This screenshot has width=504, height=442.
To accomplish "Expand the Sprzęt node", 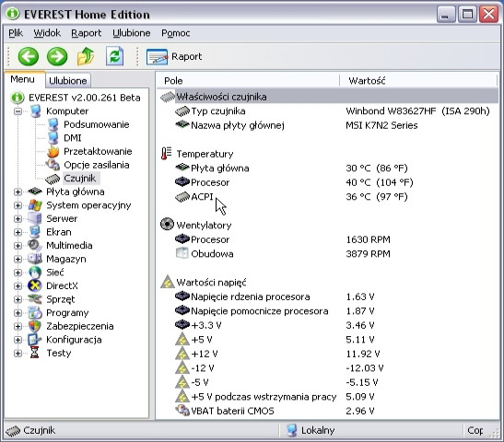I will click(18, 299).
